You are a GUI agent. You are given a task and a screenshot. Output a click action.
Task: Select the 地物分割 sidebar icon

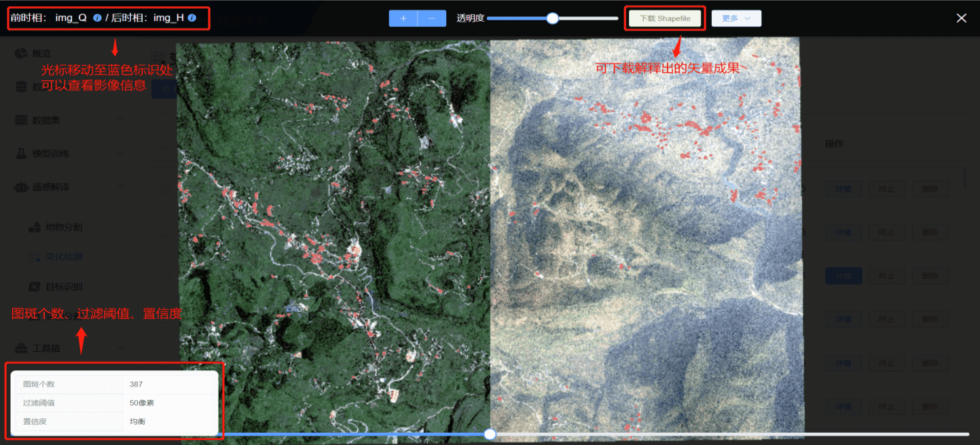pos(35,227)
